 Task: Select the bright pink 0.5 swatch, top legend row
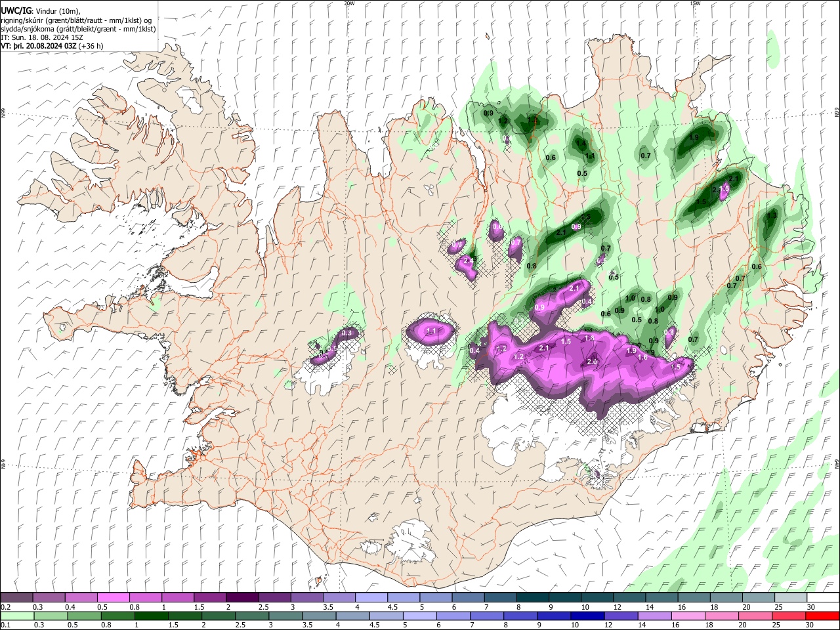[x=113, y=598]
